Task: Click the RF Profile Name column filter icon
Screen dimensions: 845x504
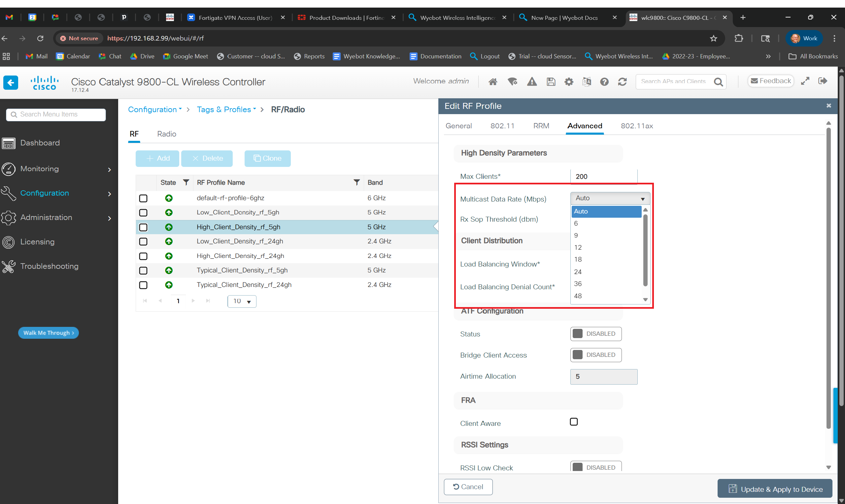Action: pyautogui.click(x=356, y=182)
